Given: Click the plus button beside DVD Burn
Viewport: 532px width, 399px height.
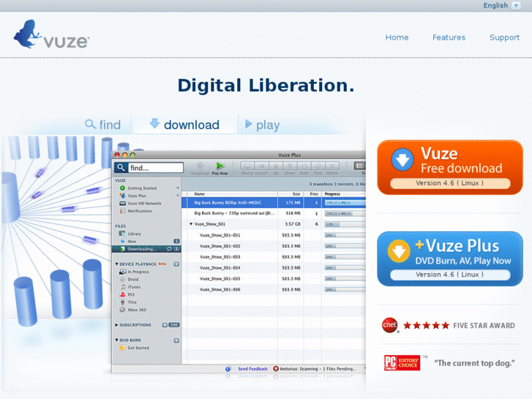Looking at the screenshot, I should pyautogui.click(x=176, y=340).
